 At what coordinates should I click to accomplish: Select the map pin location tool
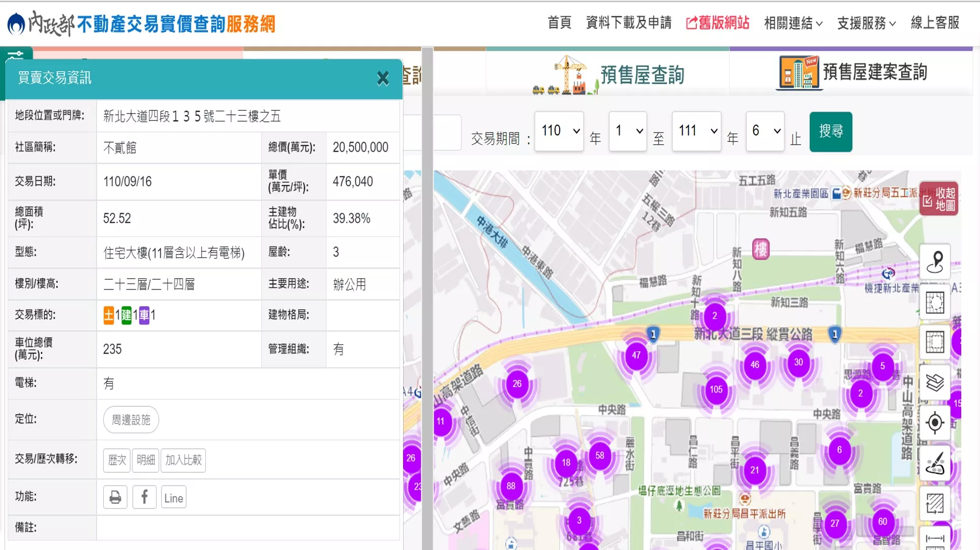coord(935,262)
